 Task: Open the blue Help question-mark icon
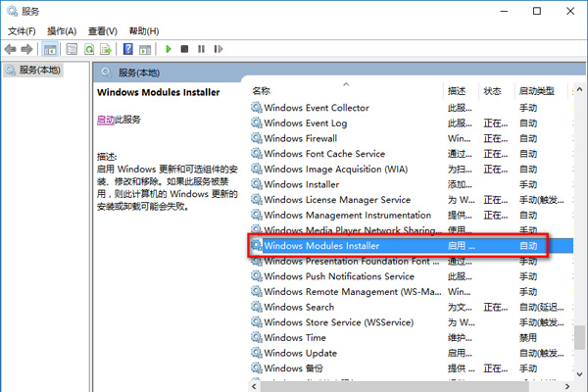(x=128, y=49)
